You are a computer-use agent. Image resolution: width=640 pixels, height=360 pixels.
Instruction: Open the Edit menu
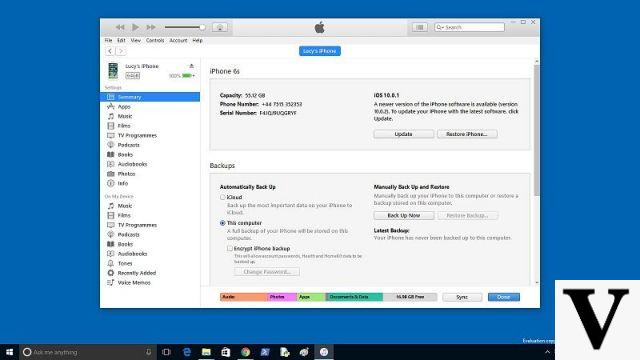[x=121, y=40]
